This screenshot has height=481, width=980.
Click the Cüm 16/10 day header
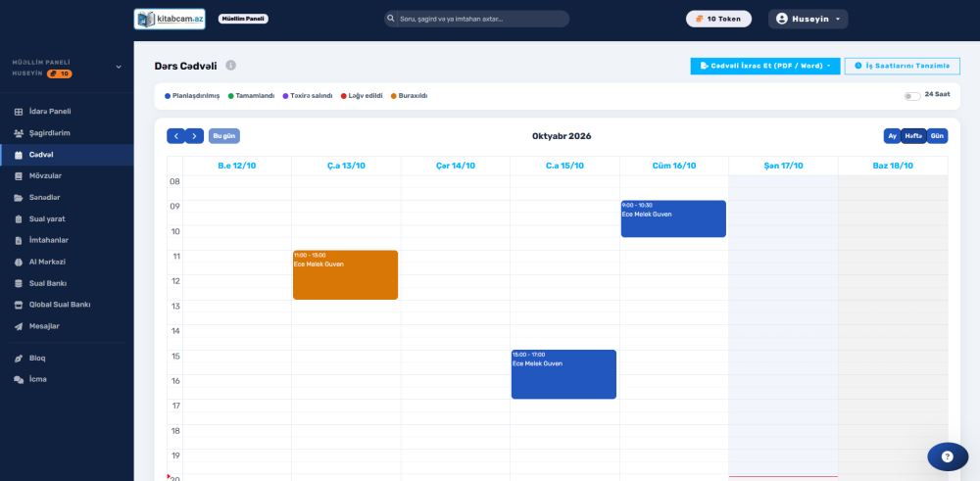[674, 167]
